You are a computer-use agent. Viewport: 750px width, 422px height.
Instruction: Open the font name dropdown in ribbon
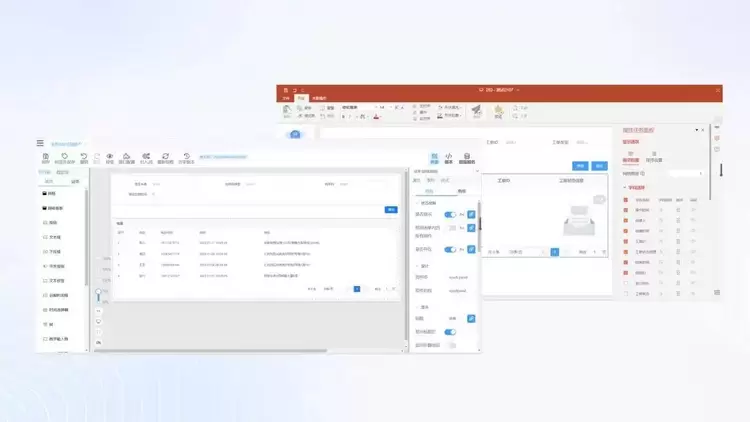(356, 106)
